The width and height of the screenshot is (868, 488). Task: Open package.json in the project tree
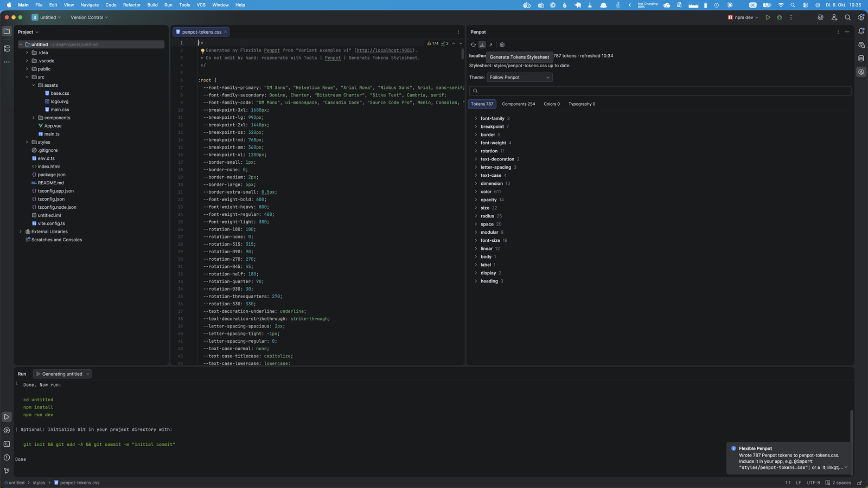(52, 175)
